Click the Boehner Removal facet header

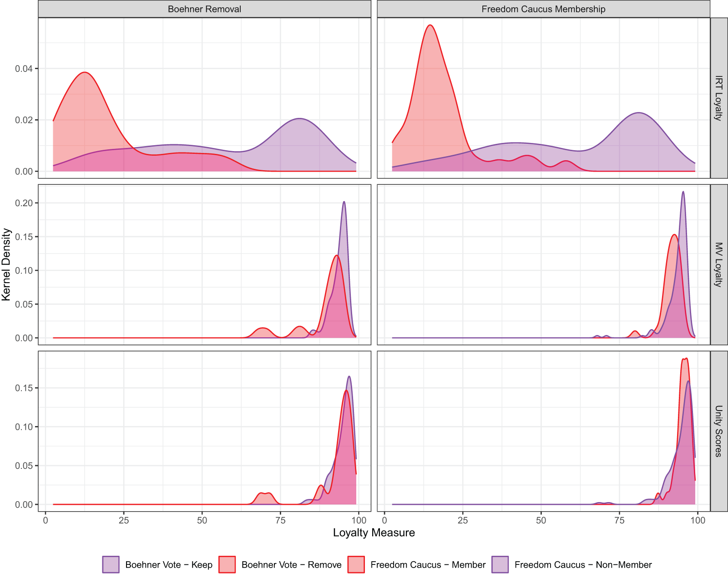point(204,9)
